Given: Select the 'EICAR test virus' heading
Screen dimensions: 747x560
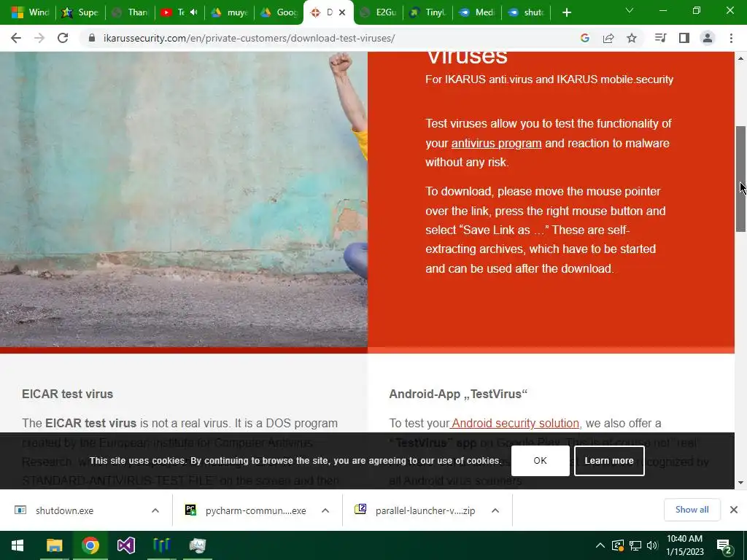Looking at the screenshot, I should pyautogui.click(x=68, y=394).
